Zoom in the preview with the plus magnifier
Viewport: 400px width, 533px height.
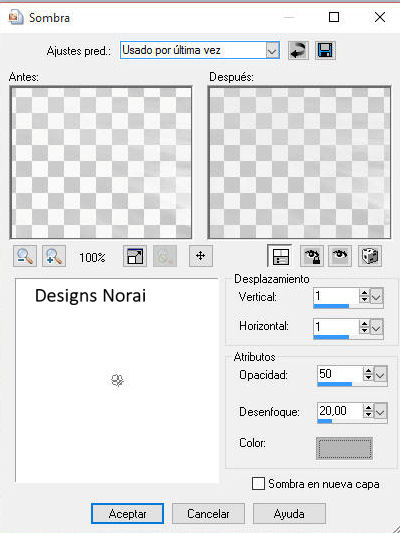(54, 256)
